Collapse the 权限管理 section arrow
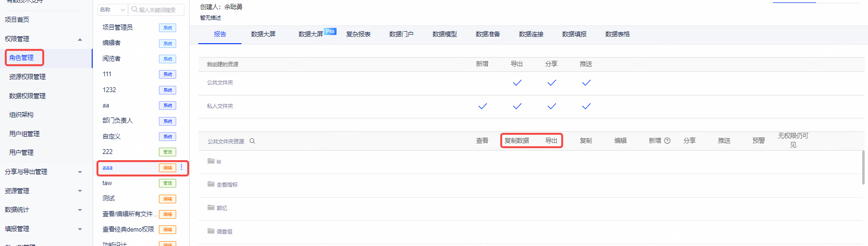This screenshot has height=246, width=868. (x=80, y=39)
